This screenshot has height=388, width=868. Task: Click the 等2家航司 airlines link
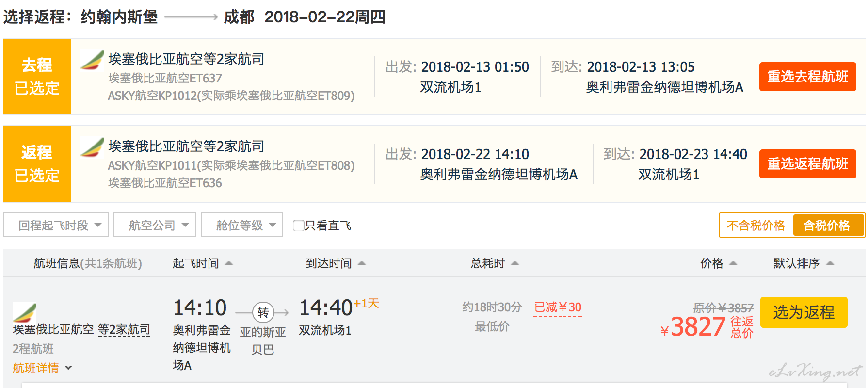point(124,330)
